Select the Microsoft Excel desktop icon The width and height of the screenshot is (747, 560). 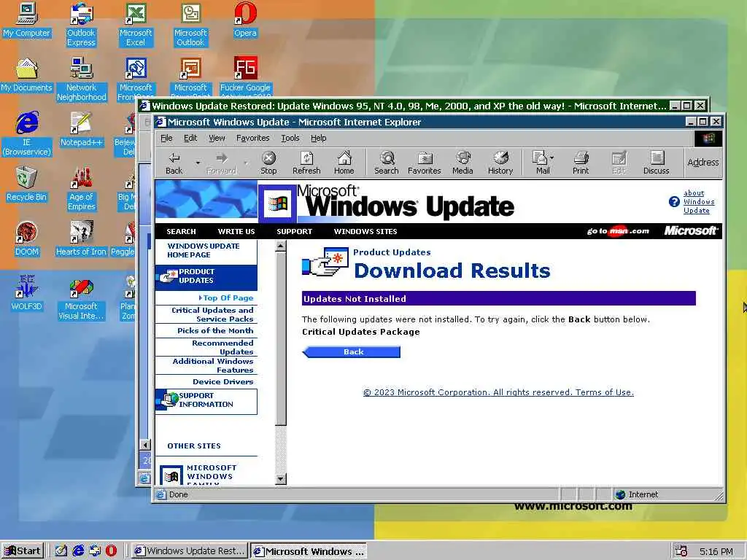(x=136, y=25)
